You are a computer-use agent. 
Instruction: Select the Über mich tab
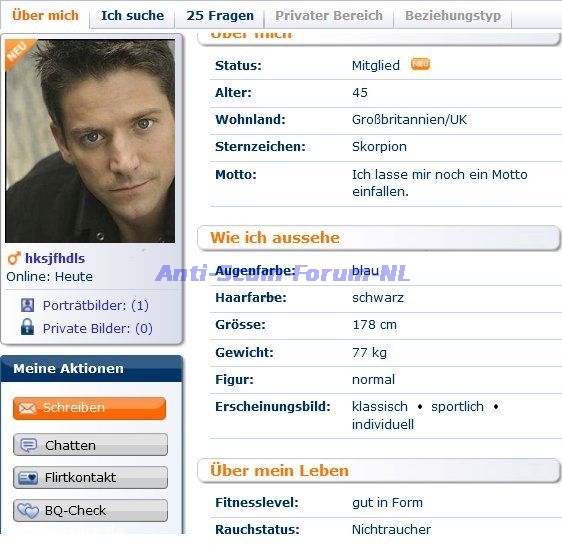coord(45,15)
